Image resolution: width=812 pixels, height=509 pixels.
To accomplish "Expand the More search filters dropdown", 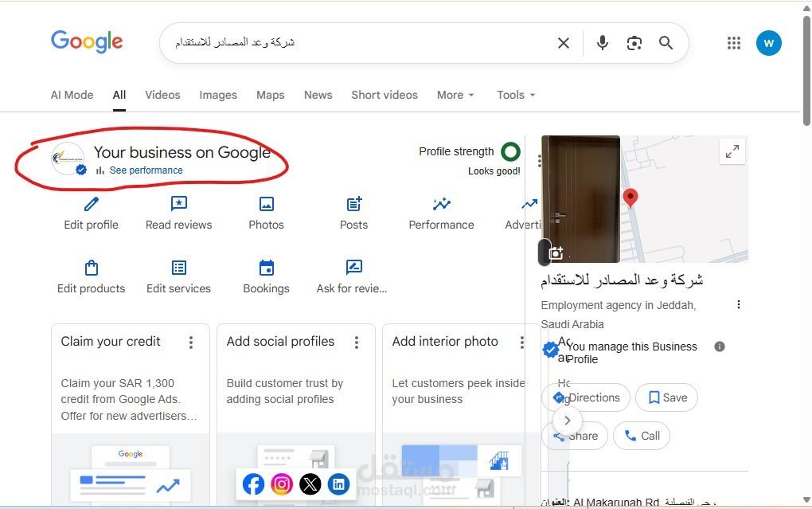I will (455, 95).
